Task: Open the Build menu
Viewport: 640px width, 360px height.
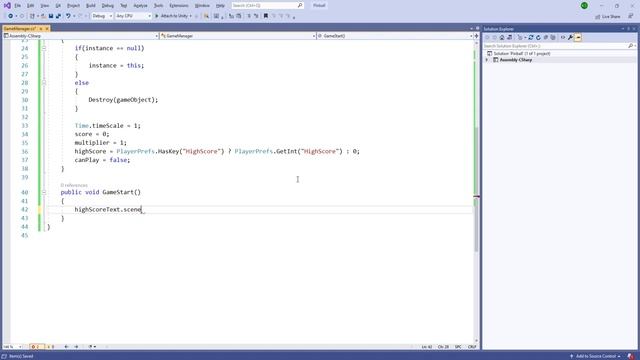Action: click(91, 6)
